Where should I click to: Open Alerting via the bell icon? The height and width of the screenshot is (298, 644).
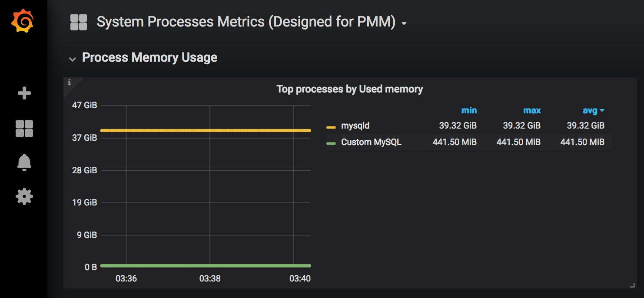pos(24,162)
